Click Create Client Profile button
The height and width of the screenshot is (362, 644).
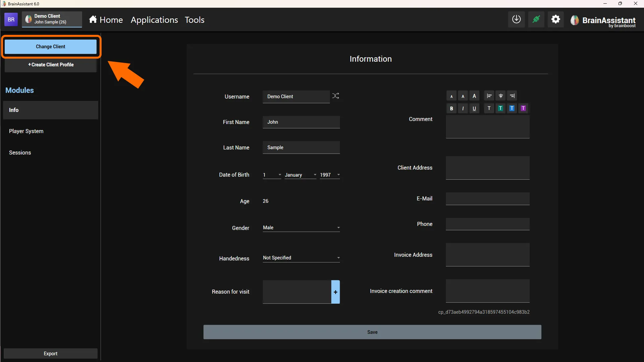click(x=51, y=65)
